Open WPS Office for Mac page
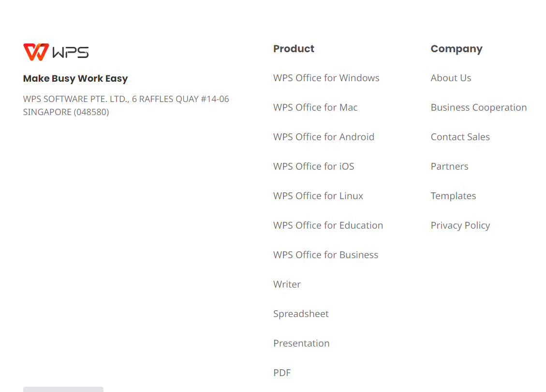The image size is (546, 392). (315, 107)
